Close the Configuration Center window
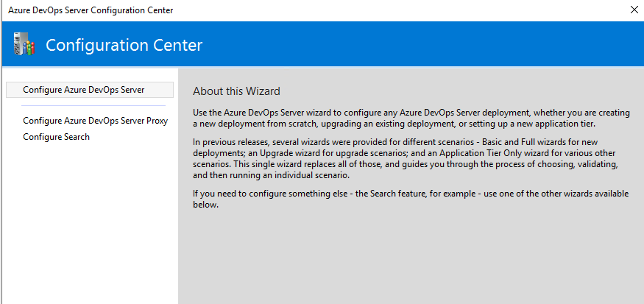 [634, 10]
